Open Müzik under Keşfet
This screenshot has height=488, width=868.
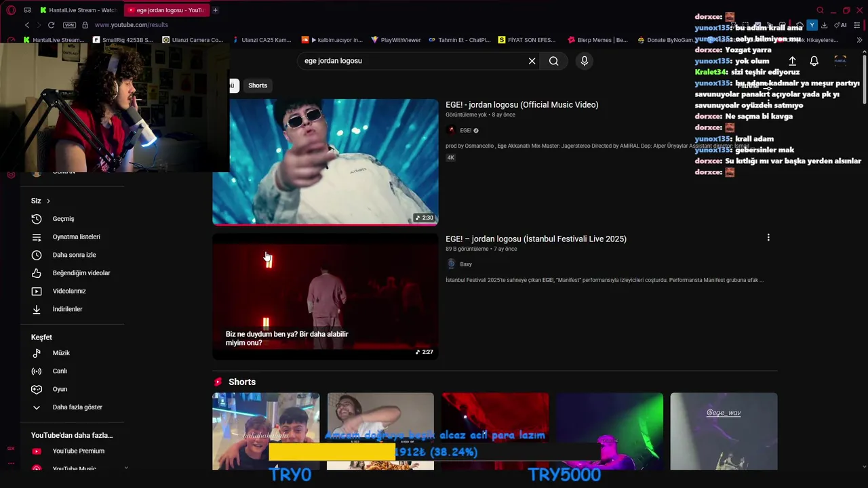(x=73, y=353)
